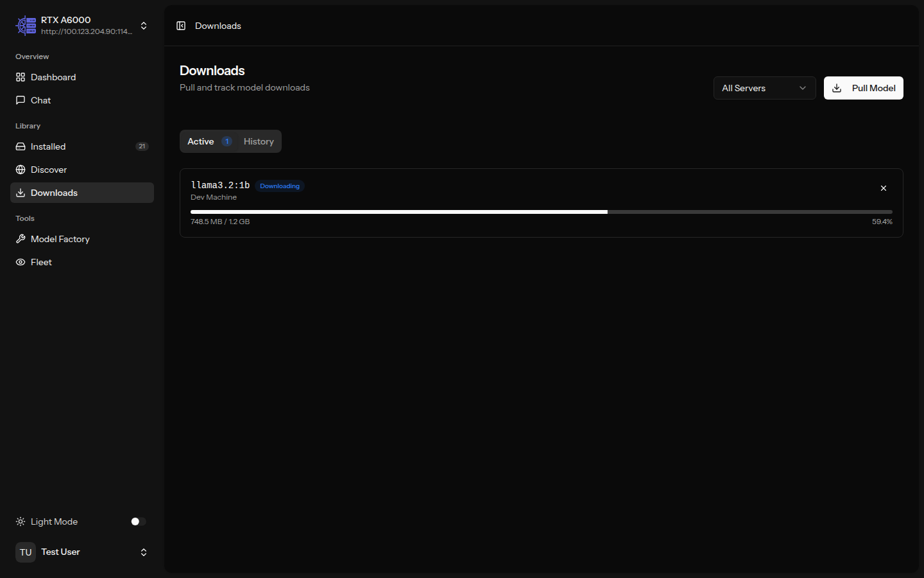
Task: Click the Fleet eye icon
Action: (20, 262)
